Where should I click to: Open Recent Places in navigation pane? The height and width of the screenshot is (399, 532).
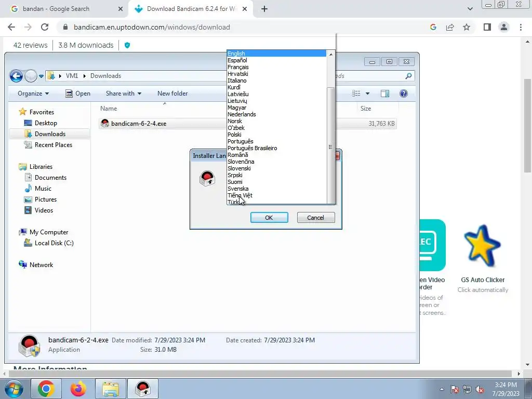click(54, 144)
